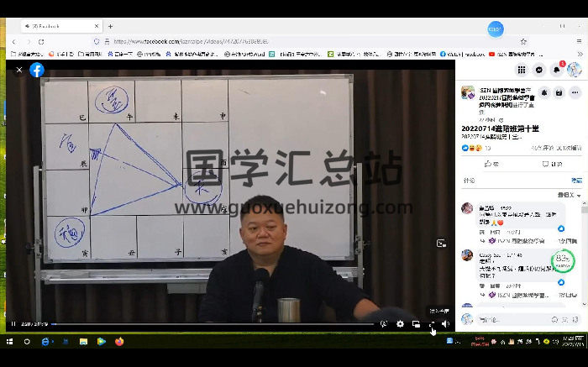
Task: Reload the current page
Action: point(41,42)
